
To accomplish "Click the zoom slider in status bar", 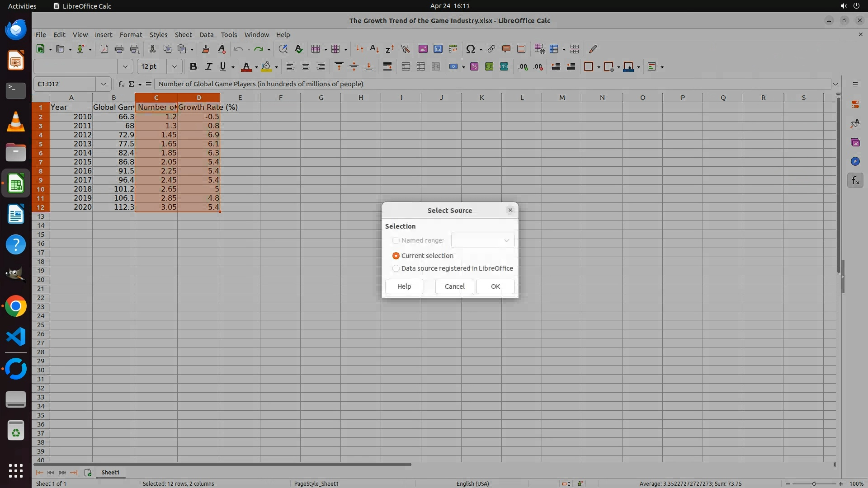I will [814, 483].
